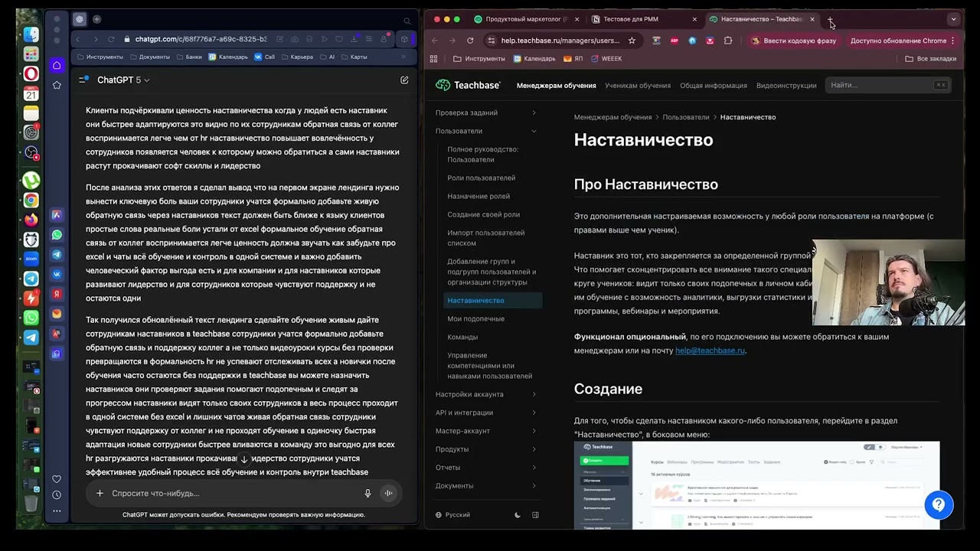
Task: Reload the ChatGPT page in Opera
Action: 112,39
